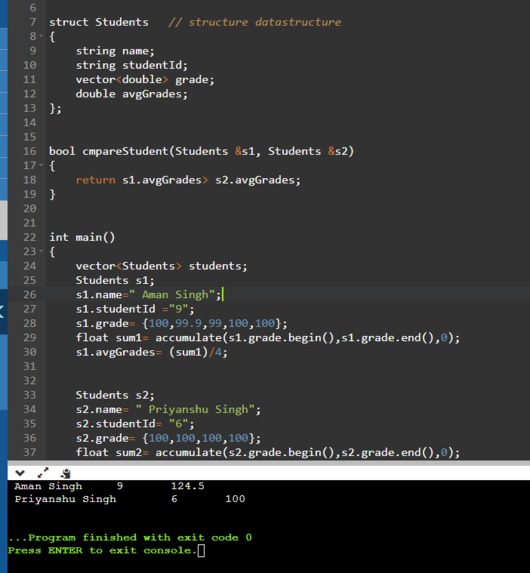Fold the main function body at line 23
This screenshot has height=573, width=530.
tap(41, 251)
